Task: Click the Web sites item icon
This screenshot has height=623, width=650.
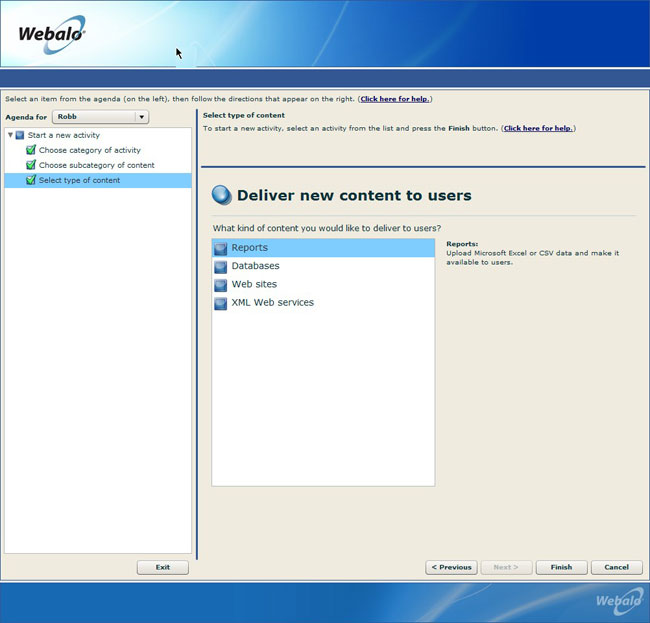Action: [x=221, y=285]
